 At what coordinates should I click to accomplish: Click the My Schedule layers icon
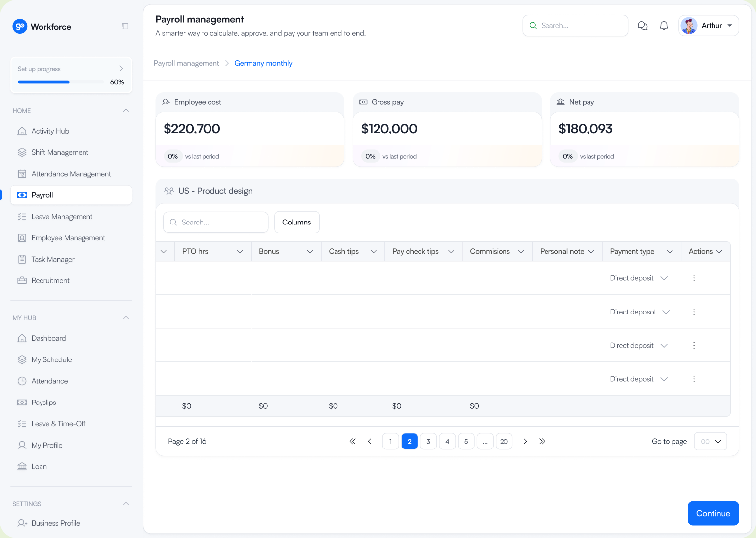click(x=22, y=359)
